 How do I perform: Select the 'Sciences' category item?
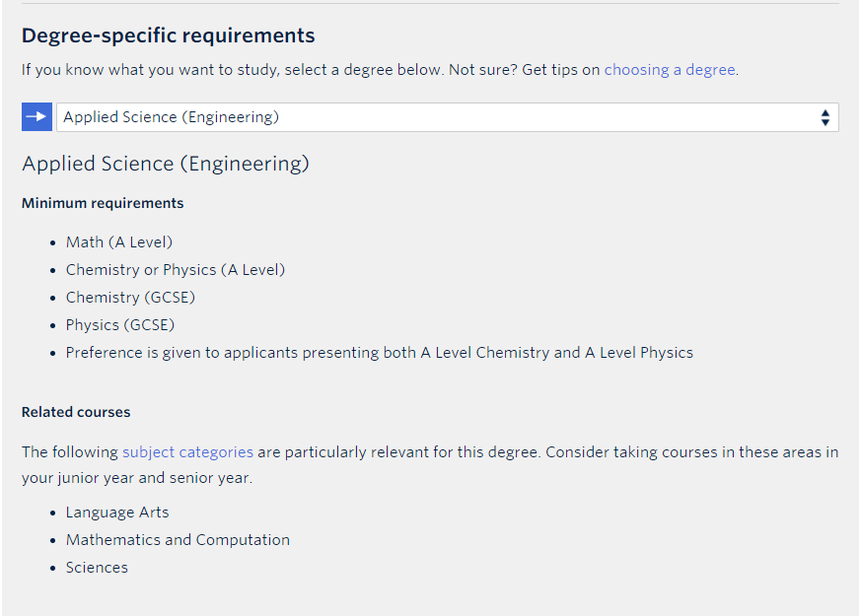pos(97,568)
